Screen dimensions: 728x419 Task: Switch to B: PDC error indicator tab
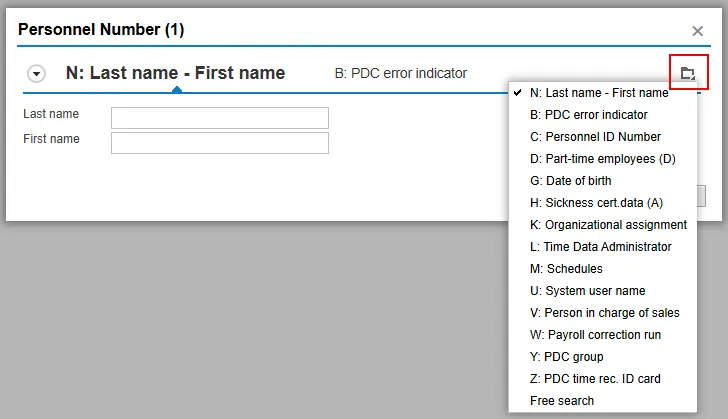point(400,73)
